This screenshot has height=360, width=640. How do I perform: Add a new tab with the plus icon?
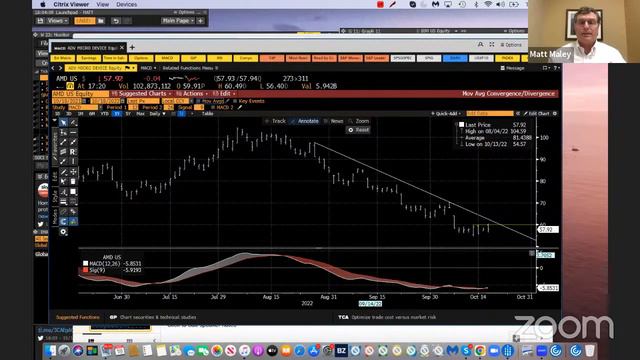click(x=132, y=48)
